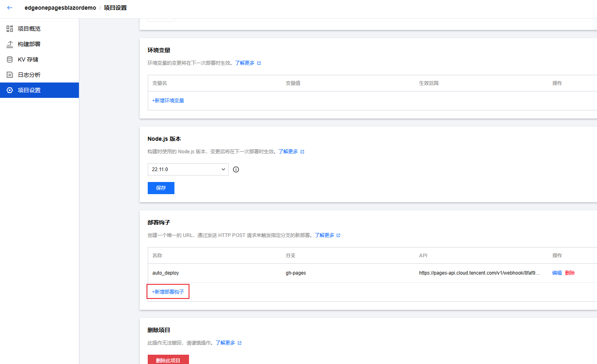Click external link icon in 部署钩子 description
Screen dimensions: 597x364
pos(338,235)
